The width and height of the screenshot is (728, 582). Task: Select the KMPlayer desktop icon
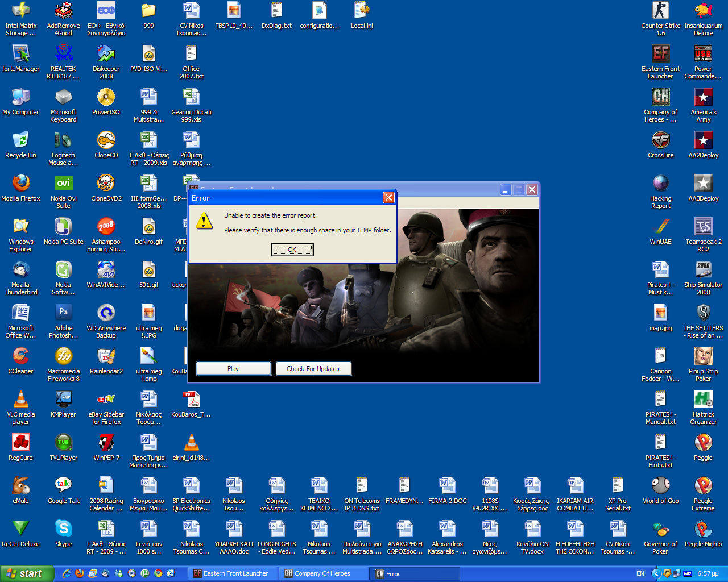pos(64,404)
